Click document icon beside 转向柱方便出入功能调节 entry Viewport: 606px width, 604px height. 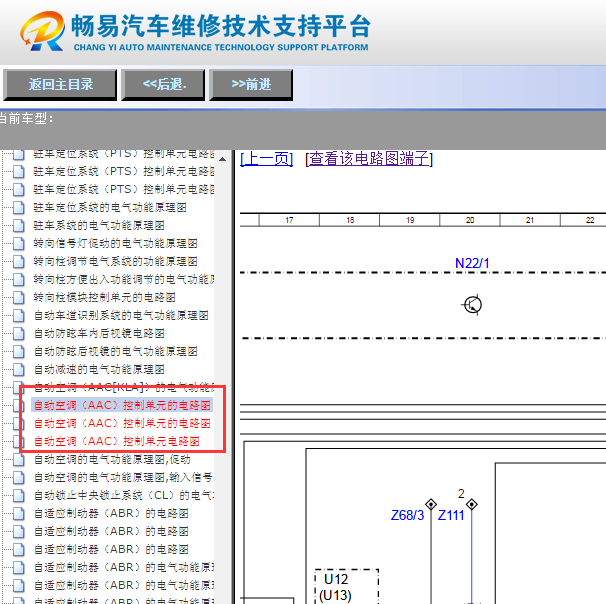[x=18, y=279]
